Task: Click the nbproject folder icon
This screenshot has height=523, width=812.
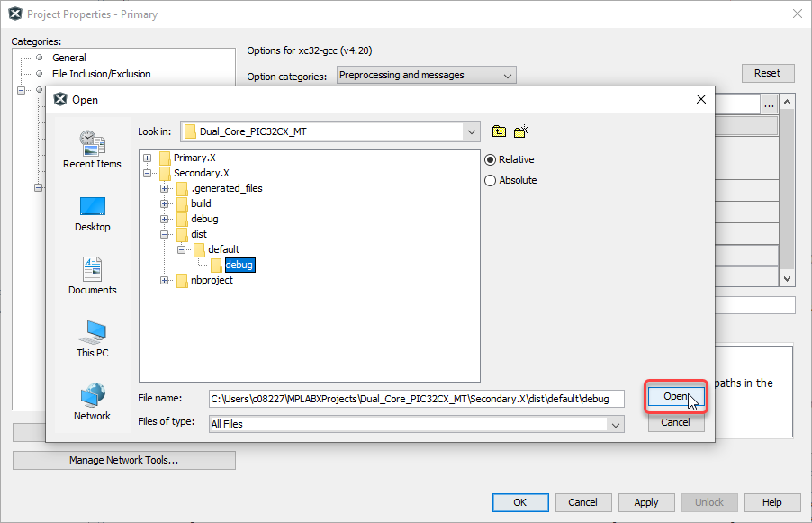Action: pos(182,281)
